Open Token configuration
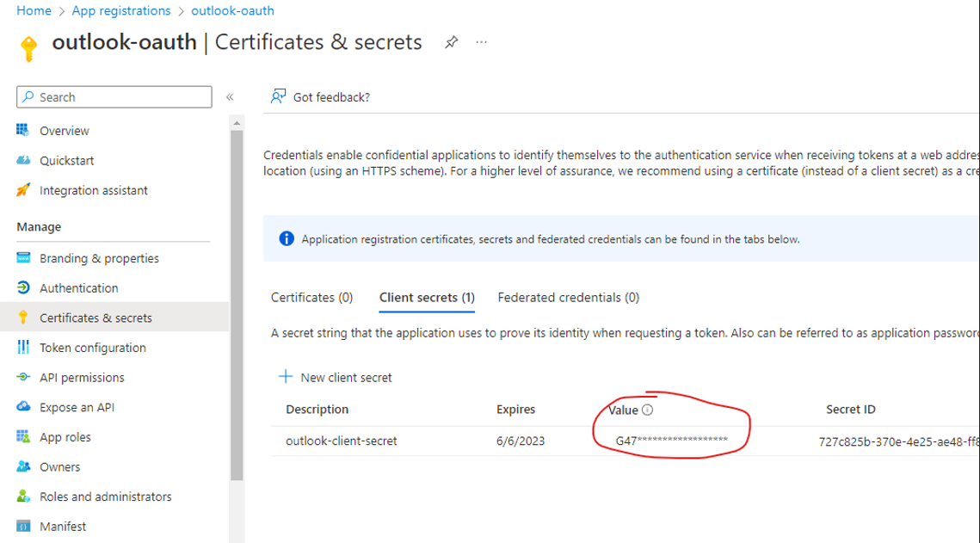Viewport: 980px width, 543px height. [x=93, y=348]
